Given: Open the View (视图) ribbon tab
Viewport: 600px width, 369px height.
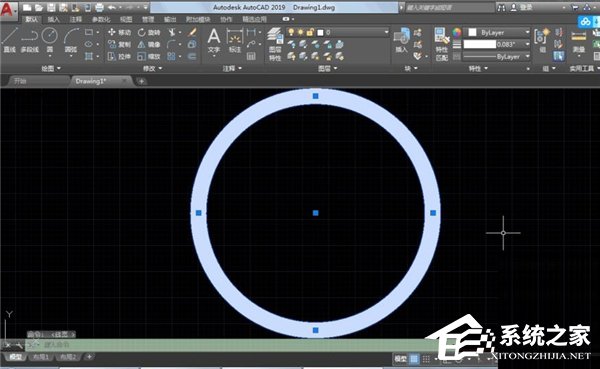Looking at the screenshot, I should 126,19.
